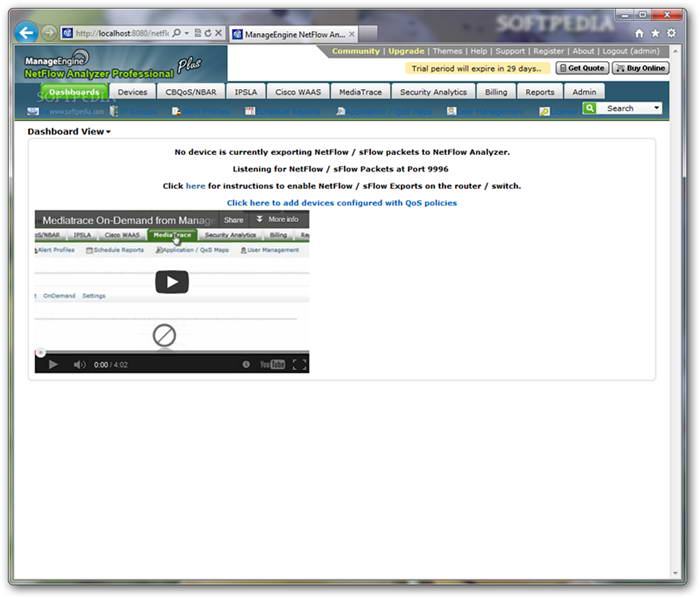Viewport: 700px width, 598px height.
Task: Click the site favicon in address bar
Action: (x=67, y=33)
